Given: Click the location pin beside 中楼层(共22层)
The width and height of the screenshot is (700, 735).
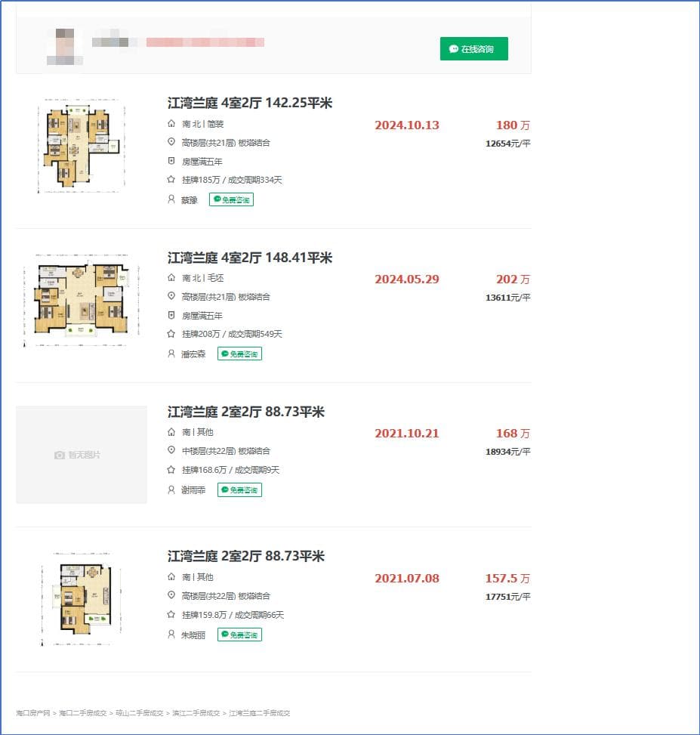Looking at the screenshot, I should point(171,451).
